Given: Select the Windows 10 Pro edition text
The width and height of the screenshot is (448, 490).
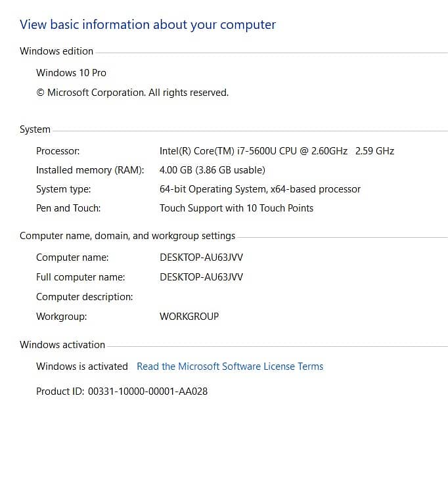Looking at the screenshot, I should tap(71, 73).
